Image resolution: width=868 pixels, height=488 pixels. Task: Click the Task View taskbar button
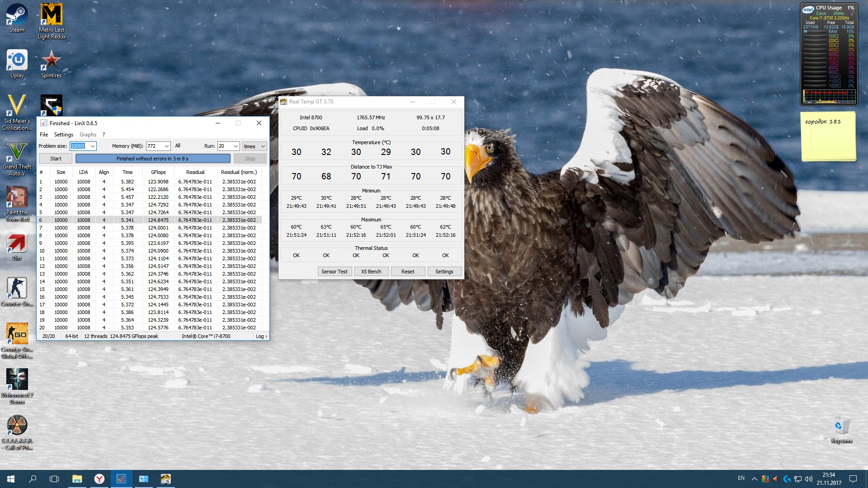pyautogui.click(x=54, y=479)
